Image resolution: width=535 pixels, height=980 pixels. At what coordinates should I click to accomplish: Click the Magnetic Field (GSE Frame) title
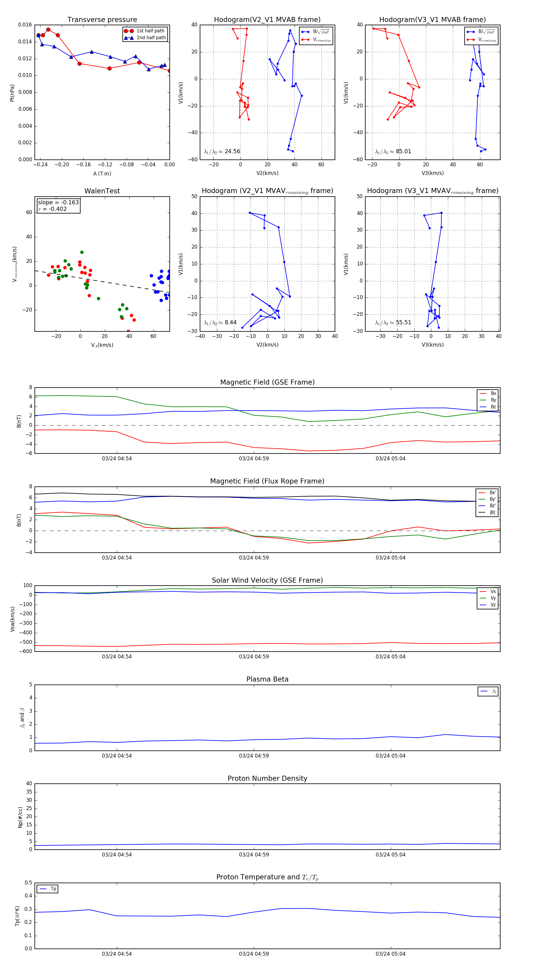click(x=267, y=382)
